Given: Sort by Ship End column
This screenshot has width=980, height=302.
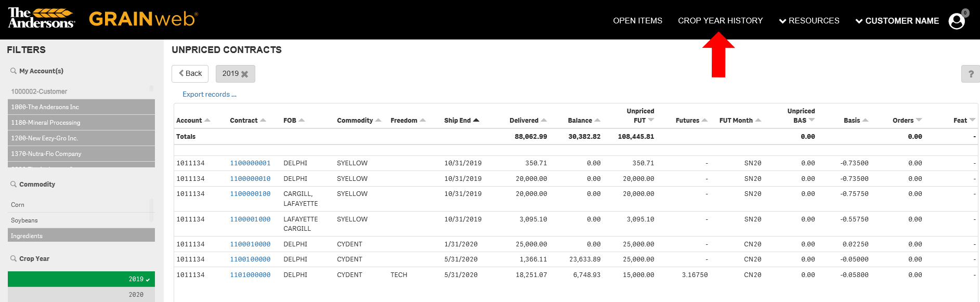Looking at the screenshot, I should 462,121.
